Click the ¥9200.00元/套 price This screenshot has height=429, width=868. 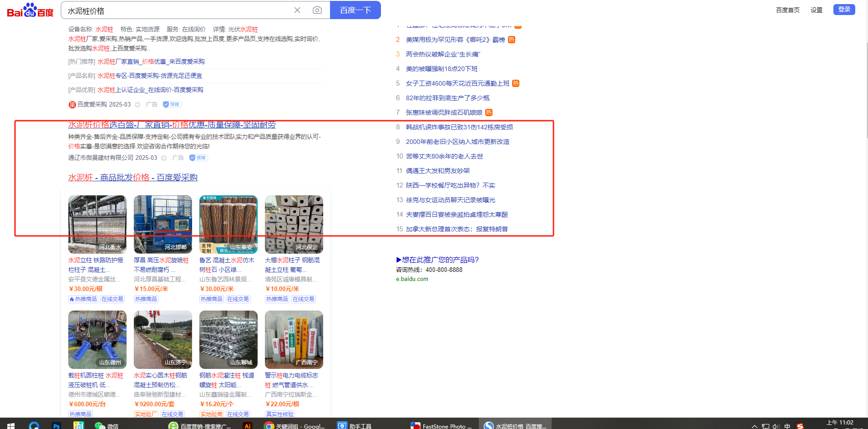coord(154,404)
